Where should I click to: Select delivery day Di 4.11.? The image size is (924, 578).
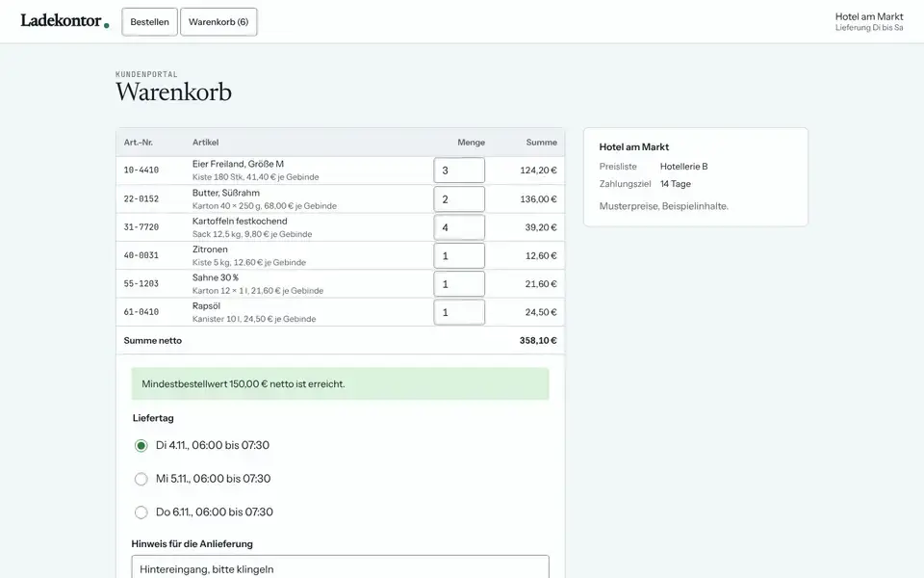pos(141,445)
